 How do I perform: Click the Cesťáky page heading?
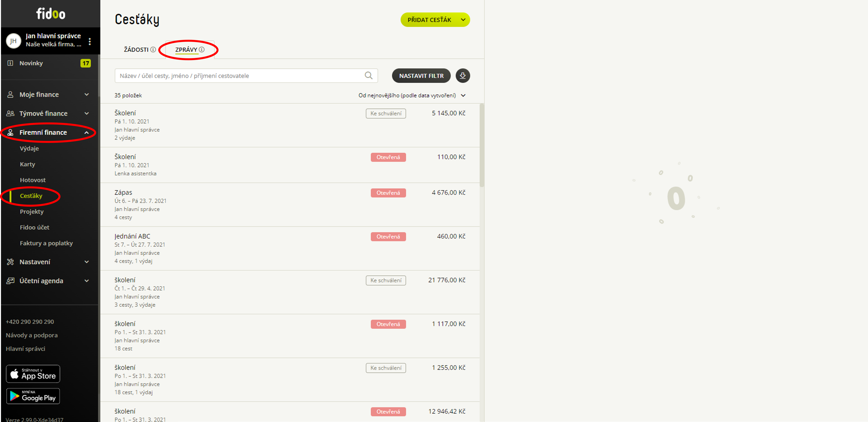pos(137,19)
